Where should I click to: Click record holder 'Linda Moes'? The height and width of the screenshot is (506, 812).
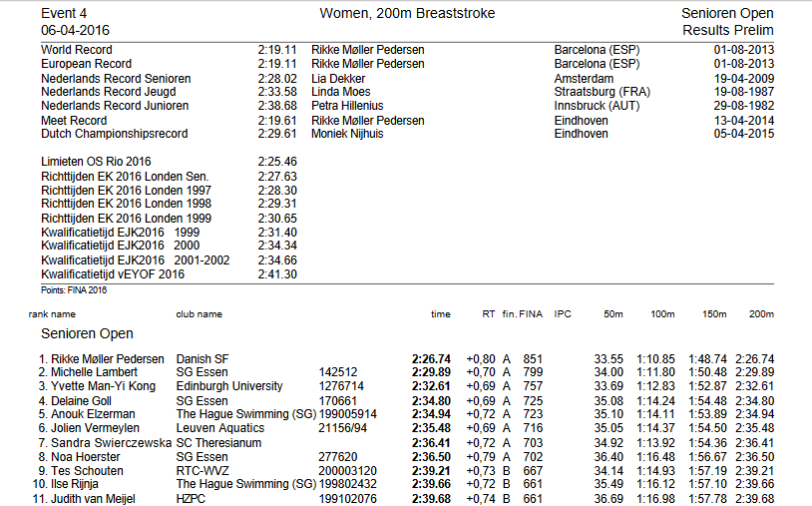coord(341,92)
